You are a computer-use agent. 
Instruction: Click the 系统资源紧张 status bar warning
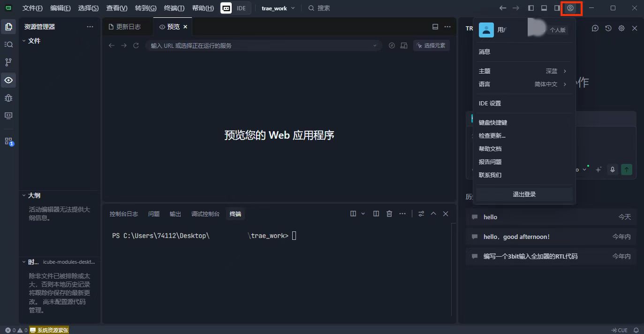click(49, 330)
